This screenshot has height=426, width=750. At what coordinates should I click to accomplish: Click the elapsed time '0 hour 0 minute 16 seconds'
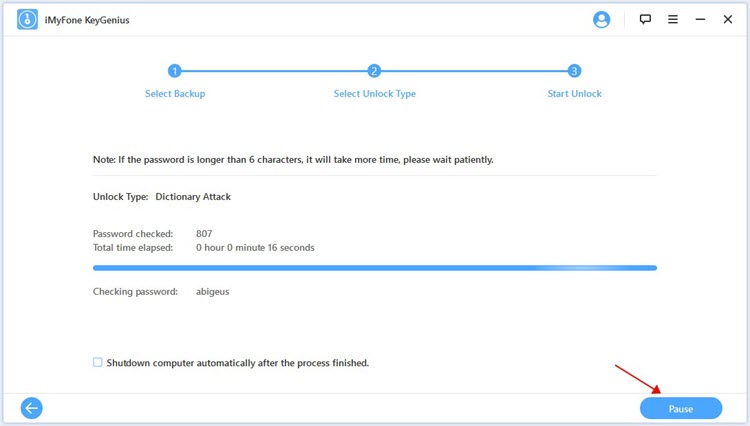point(255,248)
